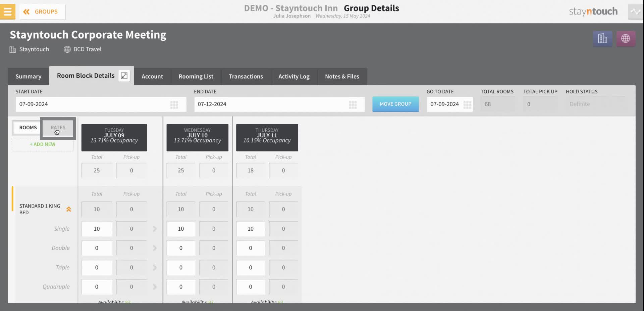Click the Single July 10 total field

click(x=181, y=229)
